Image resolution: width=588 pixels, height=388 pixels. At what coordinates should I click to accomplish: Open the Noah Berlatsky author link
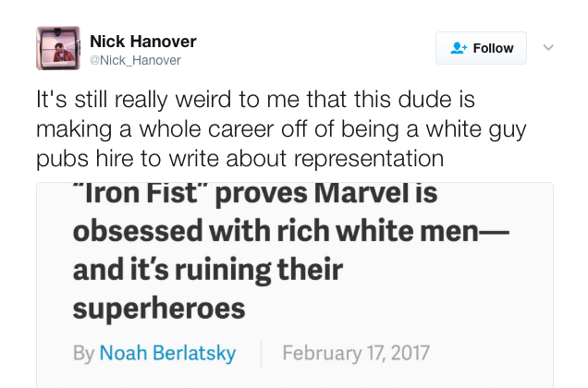[167, 353]
